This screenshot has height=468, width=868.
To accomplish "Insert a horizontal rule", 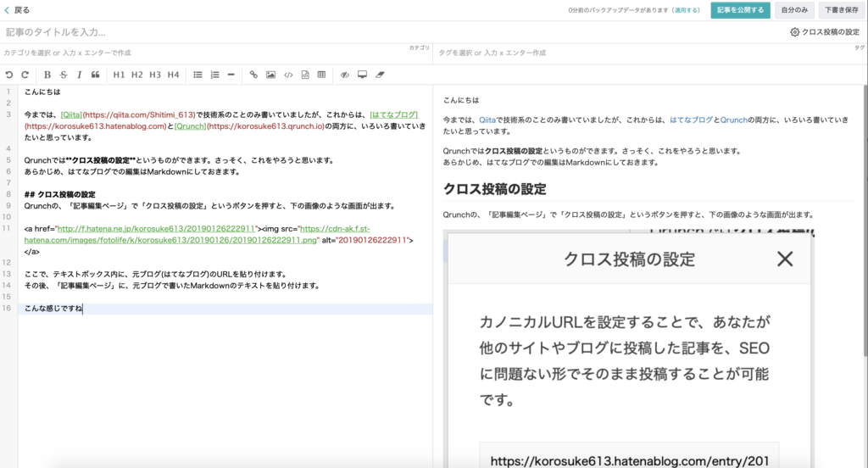I will coord(231,75).
